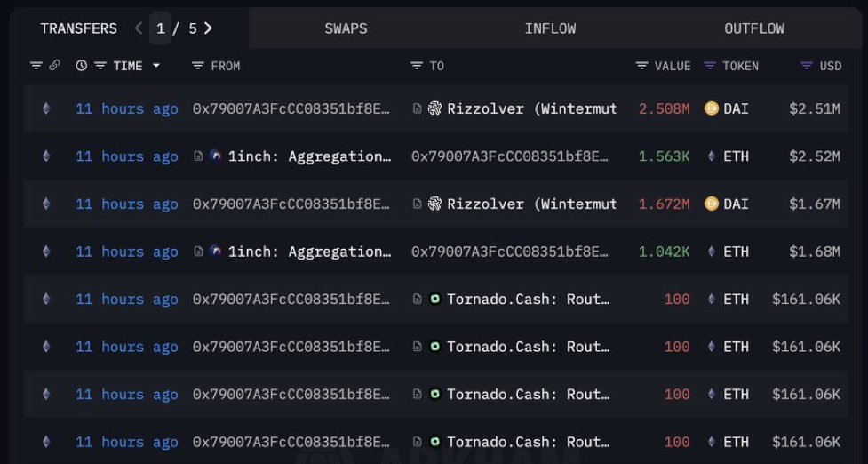
Task: Click 1inch logo icon on the 1.042K row
Action: [215, 252]
